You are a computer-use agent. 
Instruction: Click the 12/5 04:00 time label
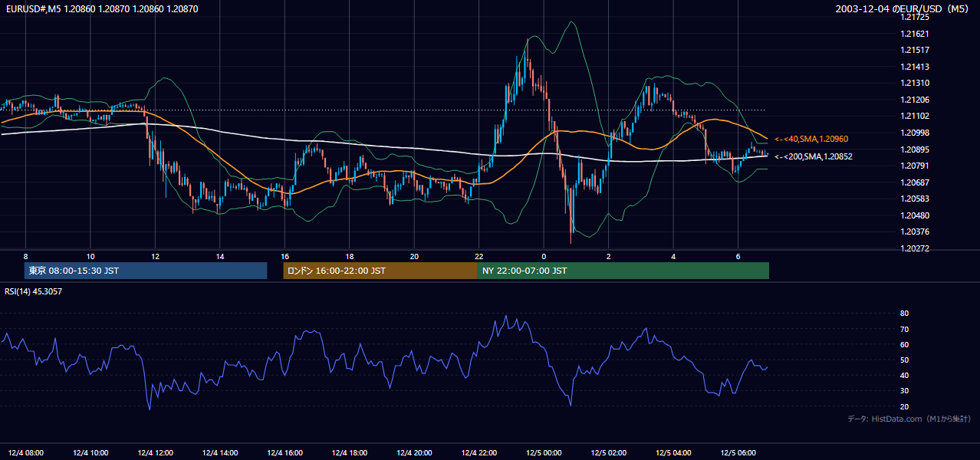pyautogui.click(x=674, y=453)
